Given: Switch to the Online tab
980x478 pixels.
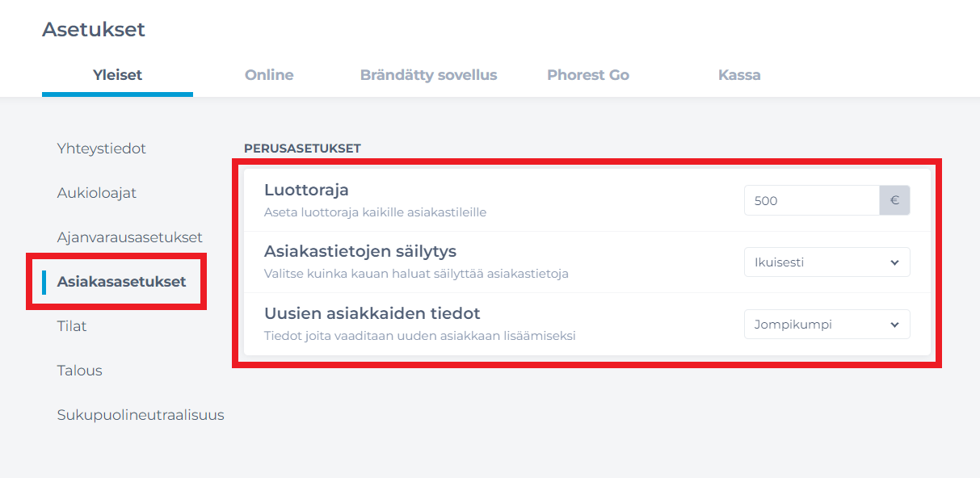Looking at the screenshot, I should coord(269,75).
